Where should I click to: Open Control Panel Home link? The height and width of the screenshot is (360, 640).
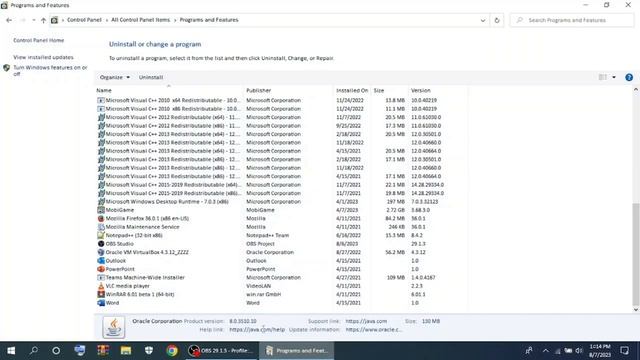(x=39, y=40)
